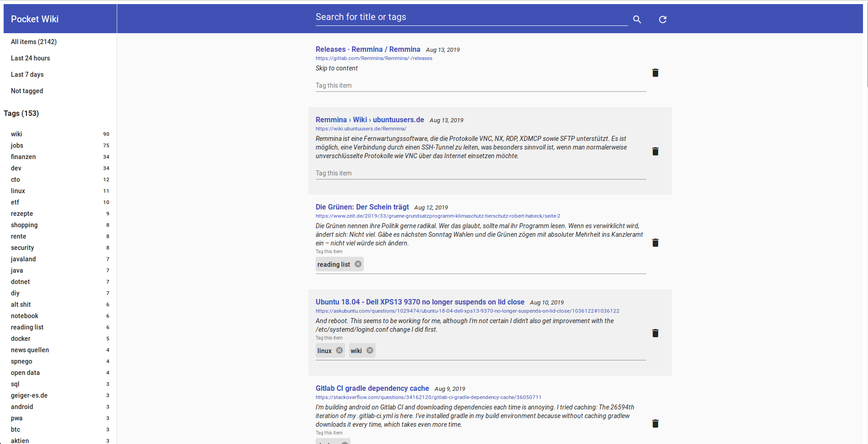Image resolution: width=868 pixels, height=444 pixels.
Task: Remove the linux tag chip
Action: (x=339, y=350)
